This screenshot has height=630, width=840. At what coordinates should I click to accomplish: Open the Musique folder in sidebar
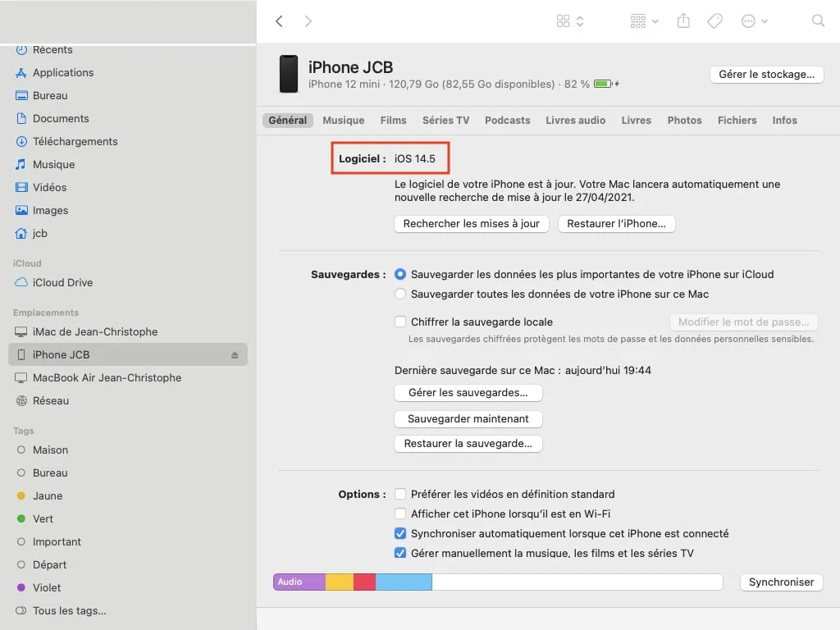coord(129,165)
